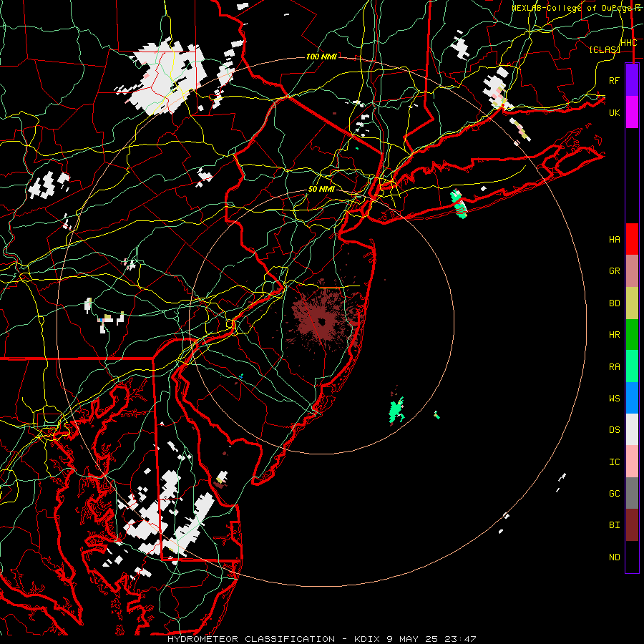This screenshot has height=644, width=644.
Task: Click the 'UK' legend label
Action: 615,112
